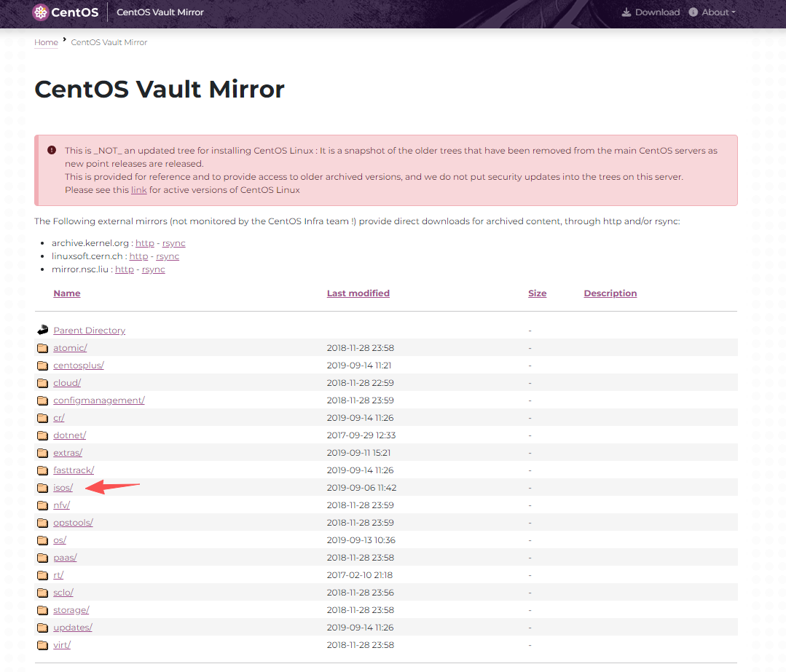Viewport: 786px width, 672px height.
Task: Click the folder icon beside os/
Action: pyautogui.click(x=42, y=540)
